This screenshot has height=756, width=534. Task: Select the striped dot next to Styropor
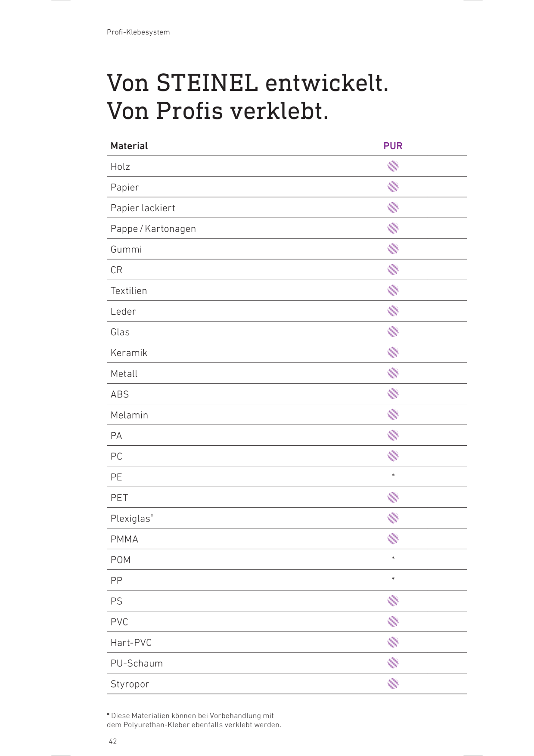393,684
